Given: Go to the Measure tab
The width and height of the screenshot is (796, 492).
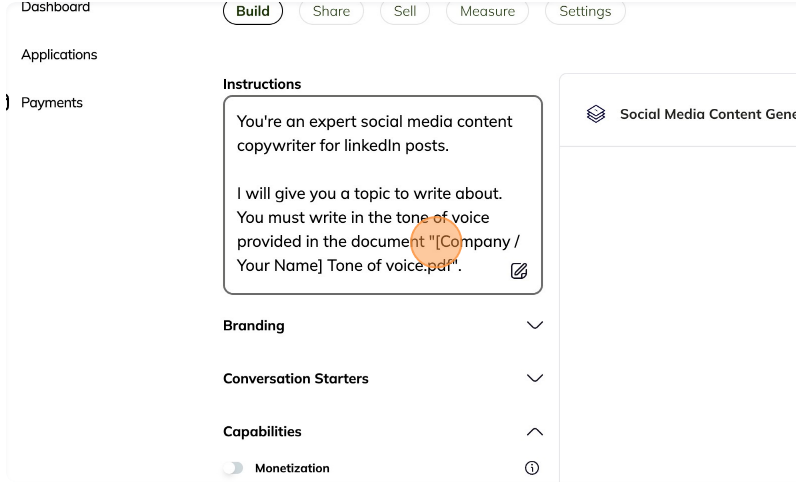Looking at the screenshot, I should point(487,11).
